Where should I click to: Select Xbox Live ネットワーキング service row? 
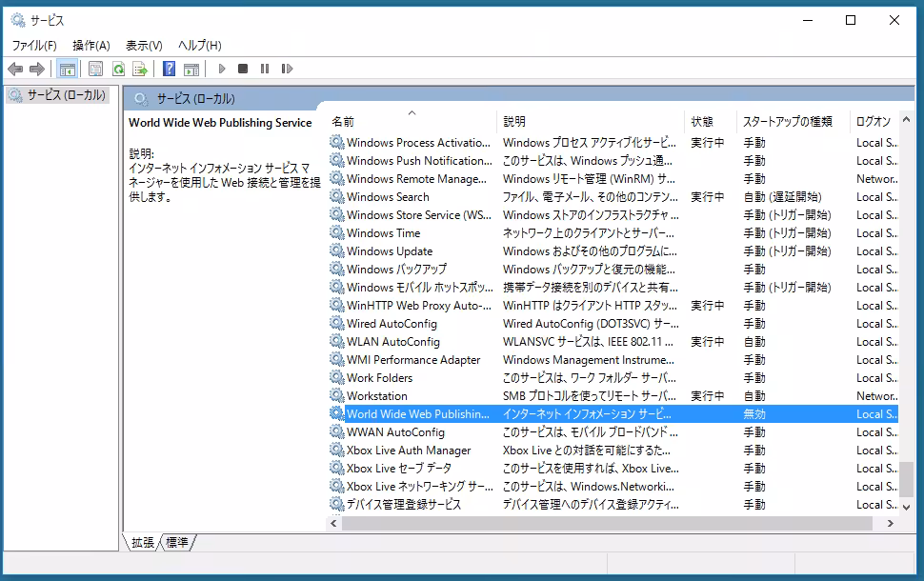pos(613,486)
